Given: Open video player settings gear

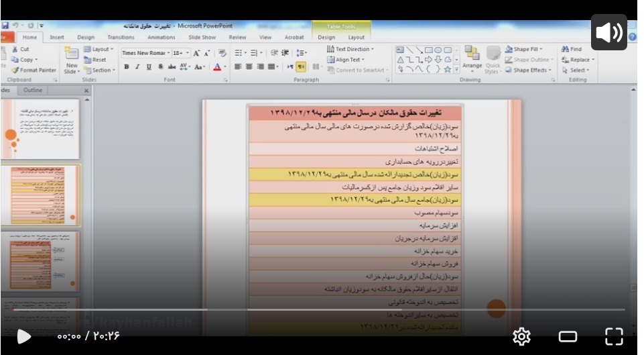Looking at the screenshot, I should tap(521, 336).
